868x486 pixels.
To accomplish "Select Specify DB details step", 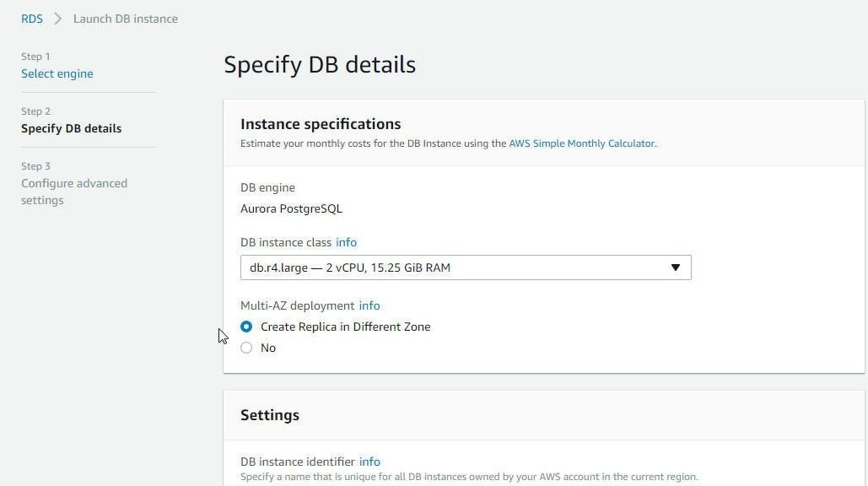I will [x=72, y=128].
